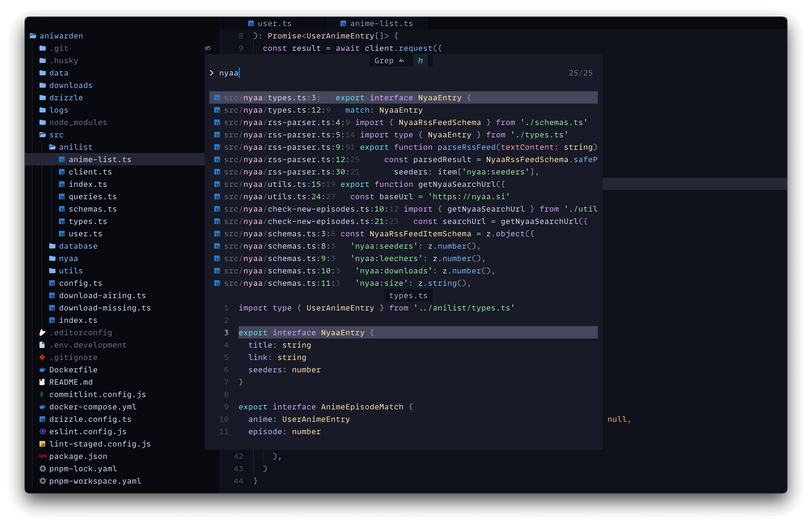Image resolution: width=812 pixels, height=526 pixels.
Task: Click the ESLint icon beside eslint.config.js
Action: (x=42, y=431)
